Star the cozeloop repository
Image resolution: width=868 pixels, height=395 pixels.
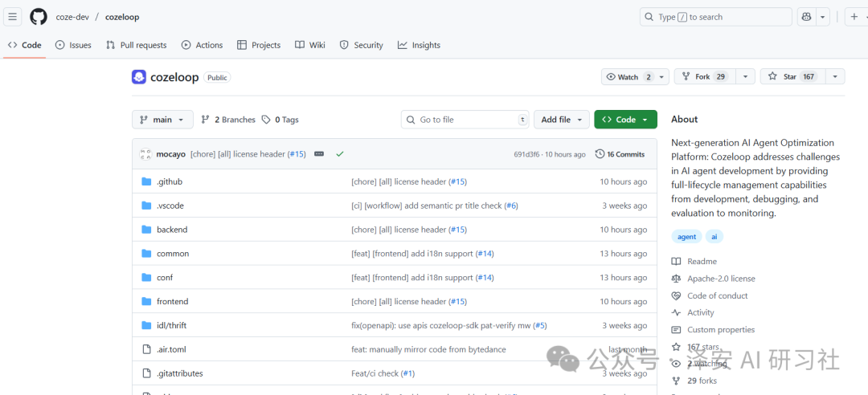793,77
